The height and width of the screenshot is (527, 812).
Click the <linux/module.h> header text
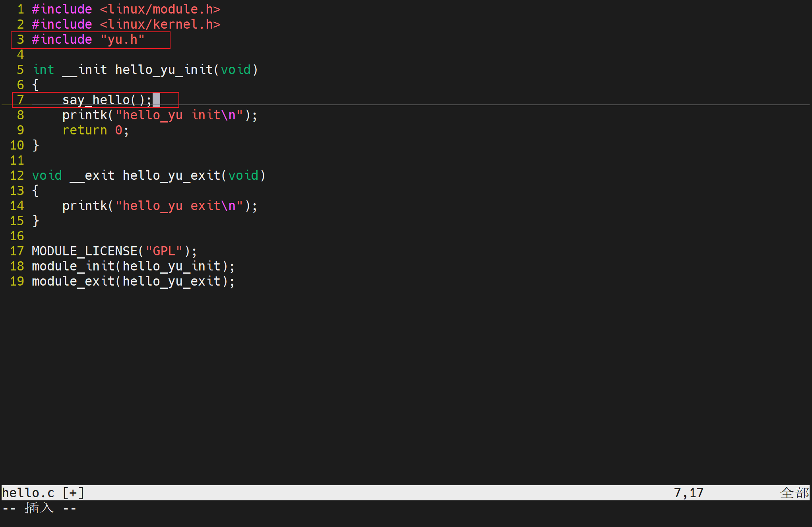(x=160, y=9)
